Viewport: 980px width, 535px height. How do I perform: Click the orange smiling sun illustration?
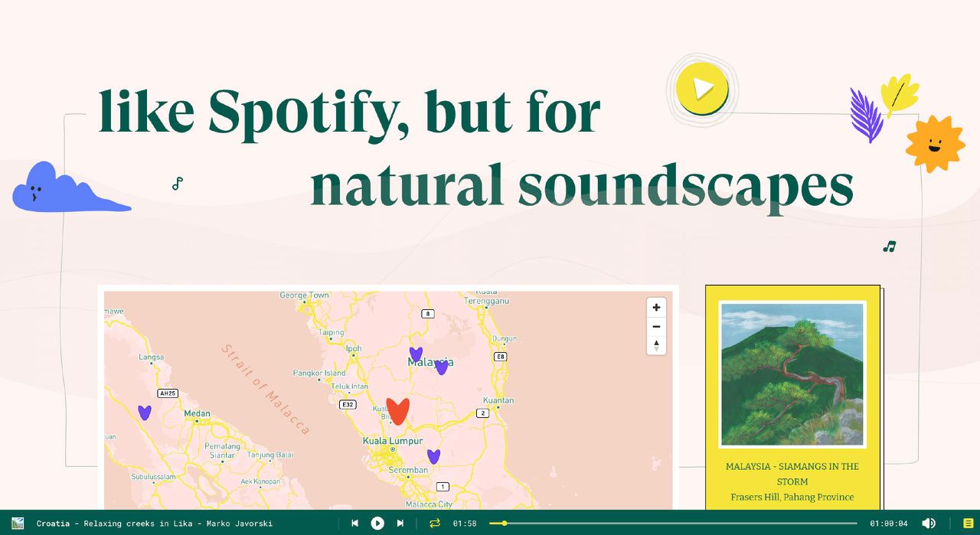(x=935, y=144)
